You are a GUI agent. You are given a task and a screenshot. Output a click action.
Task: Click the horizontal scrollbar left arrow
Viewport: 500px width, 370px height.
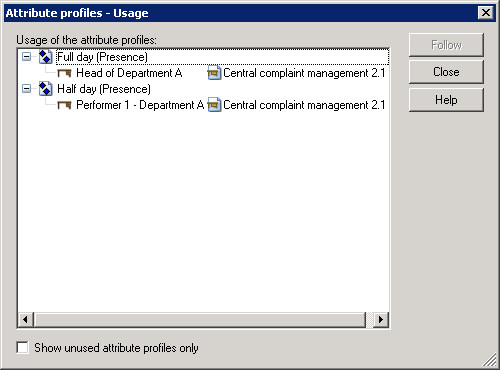point(25,320)
